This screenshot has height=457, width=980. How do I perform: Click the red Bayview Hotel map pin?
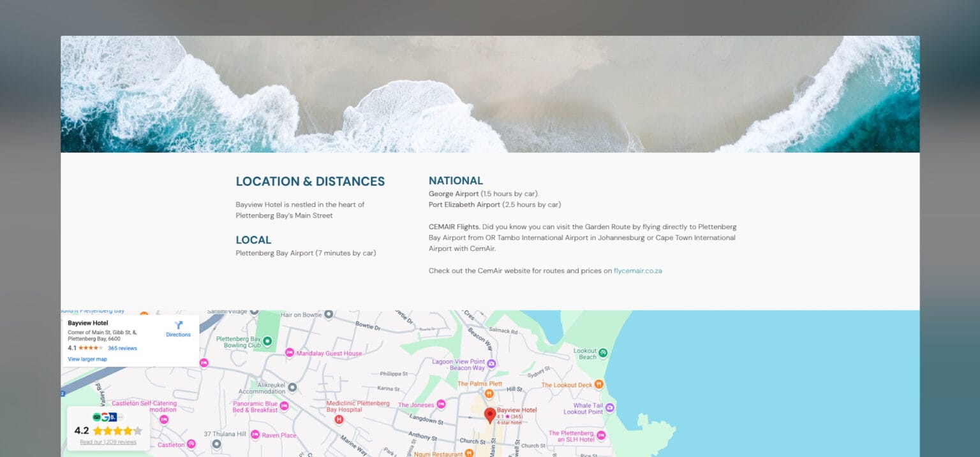click(x=489, y=416)
